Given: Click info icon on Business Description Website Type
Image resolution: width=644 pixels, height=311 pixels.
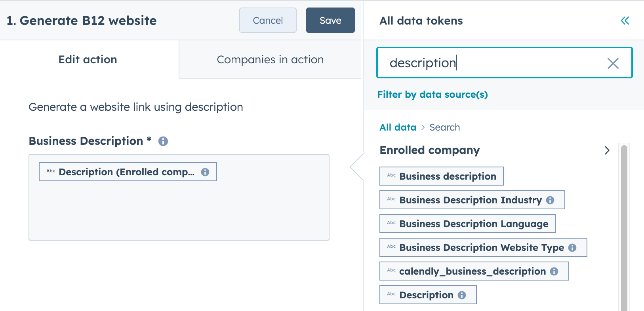Looking at the screenshot, I should point(572,248).
